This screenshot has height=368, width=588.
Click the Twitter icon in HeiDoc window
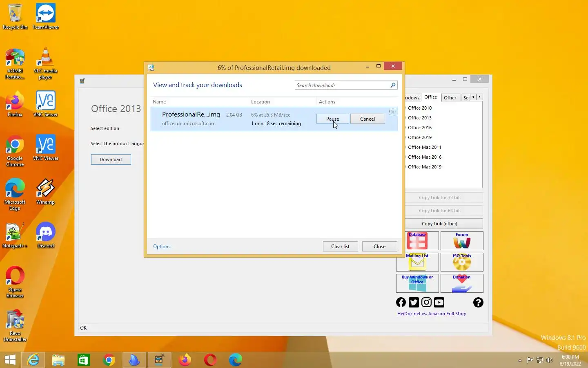414,302
